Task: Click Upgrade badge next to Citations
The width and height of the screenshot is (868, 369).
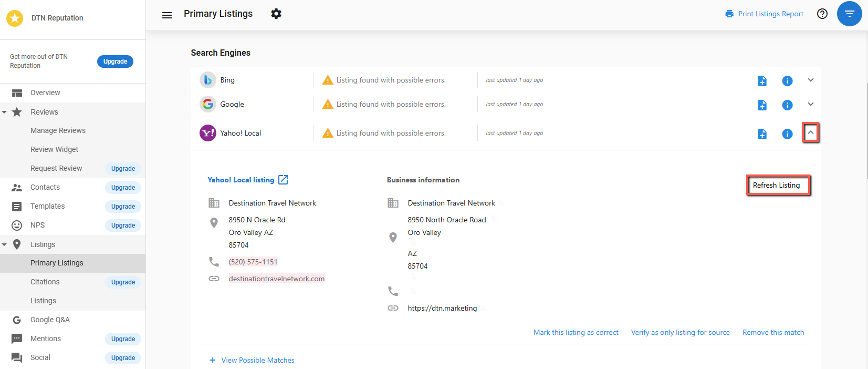Action: (x=123, y=282)
